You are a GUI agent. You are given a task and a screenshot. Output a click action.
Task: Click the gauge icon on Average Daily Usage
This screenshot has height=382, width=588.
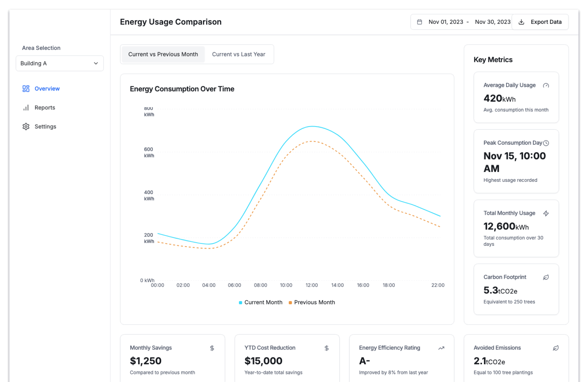pos(546,85)
